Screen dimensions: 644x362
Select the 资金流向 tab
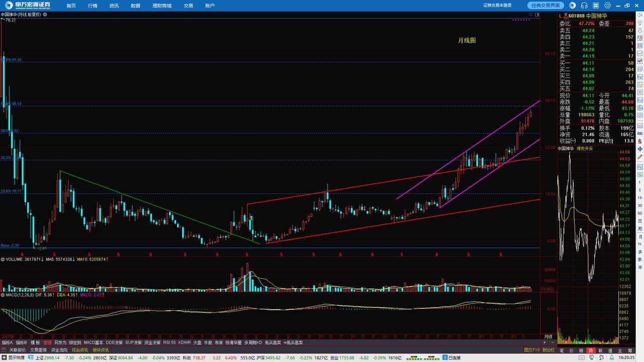(59, 350)
